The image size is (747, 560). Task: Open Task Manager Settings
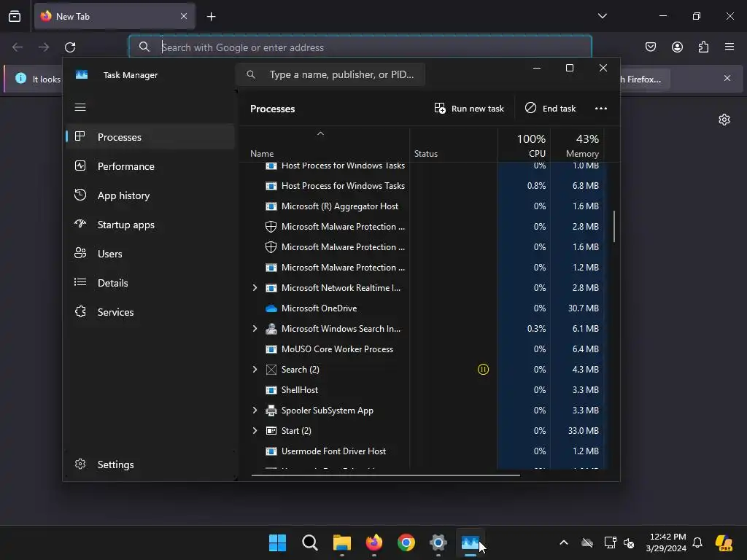[x=150, y=464]
